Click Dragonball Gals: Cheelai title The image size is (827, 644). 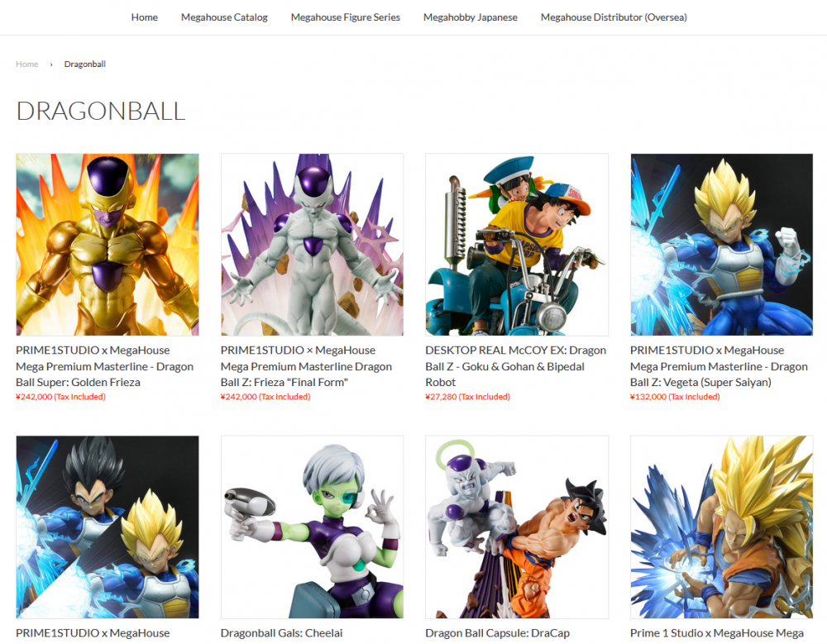[282, 632]
